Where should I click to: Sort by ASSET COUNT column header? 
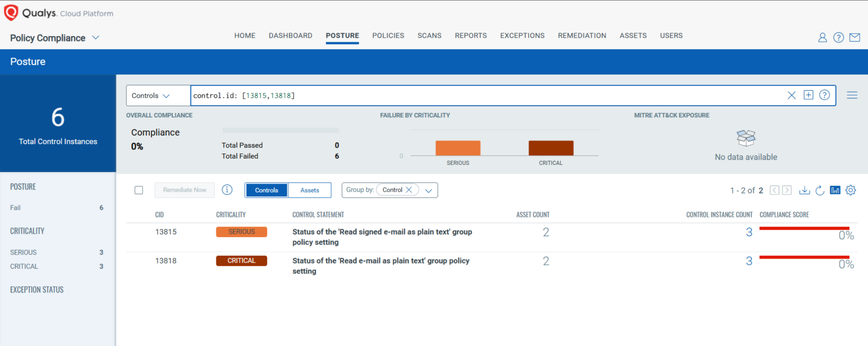pos(533,214)
